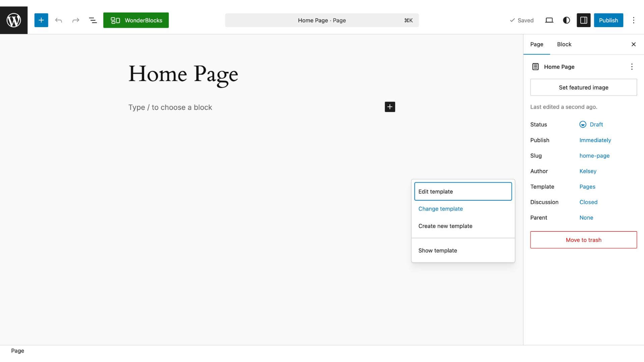Click the inline block inserter in the canvas
This screenshot has width=644, height=362.
[x=389, y=107]
